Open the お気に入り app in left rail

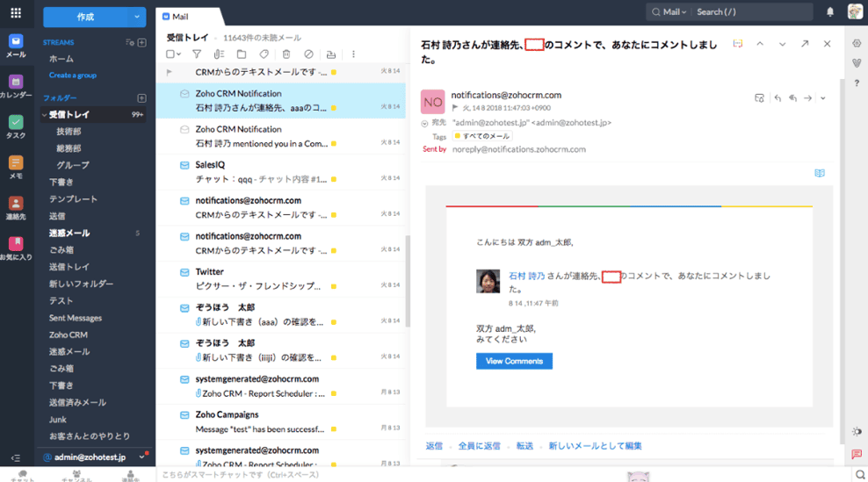[x=16, y=248]
